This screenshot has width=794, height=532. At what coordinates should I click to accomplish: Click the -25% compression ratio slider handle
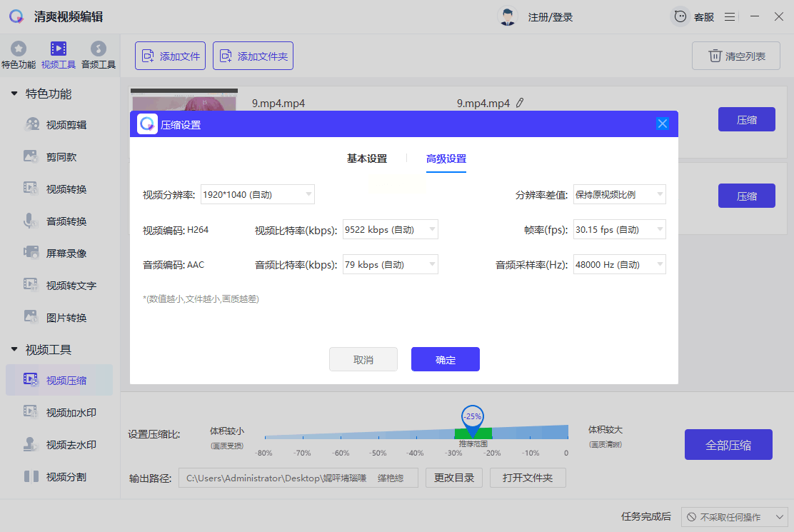tap(472, 418)
